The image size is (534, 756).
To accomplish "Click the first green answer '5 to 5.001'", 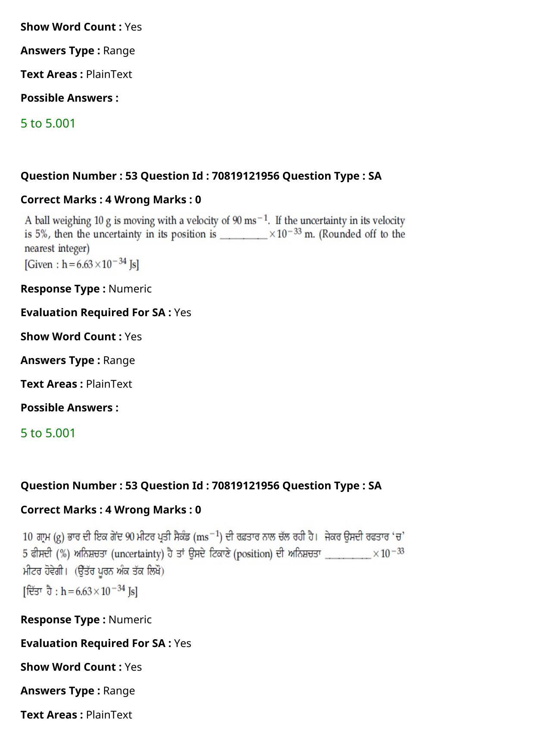I will (x=48, y=123).
